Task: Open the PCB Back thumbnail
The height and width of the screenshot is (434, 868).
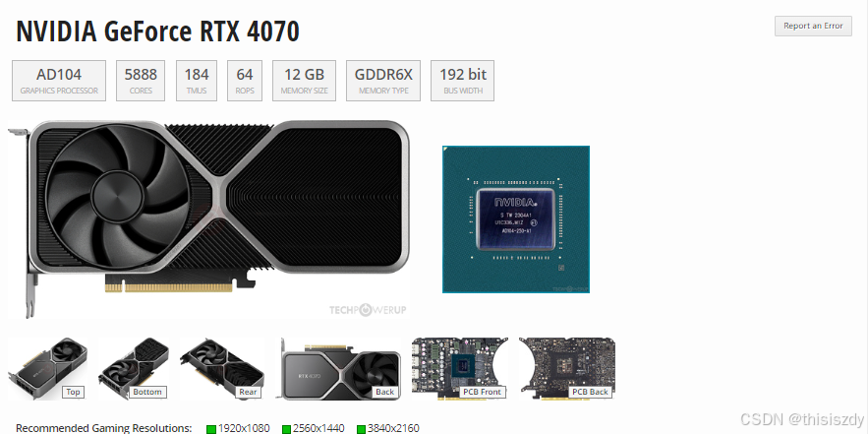Action: 567,368
